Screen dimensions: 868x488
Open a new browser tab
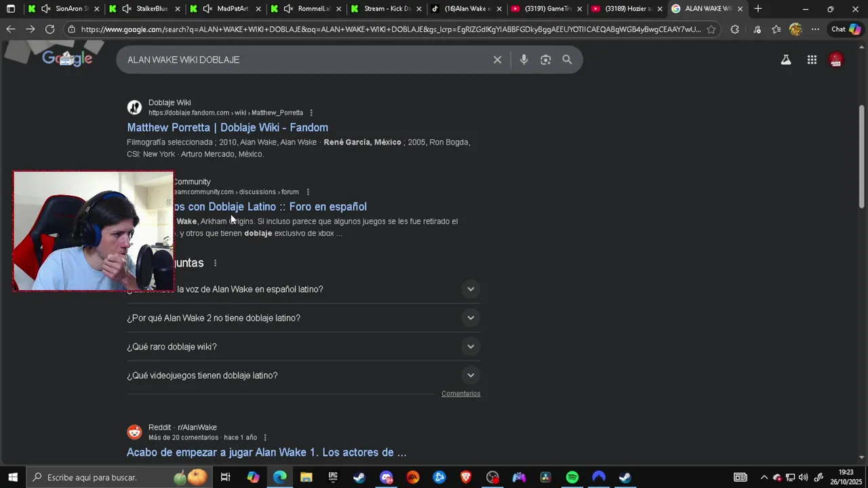pyautogui.click(x=758, y=9)
